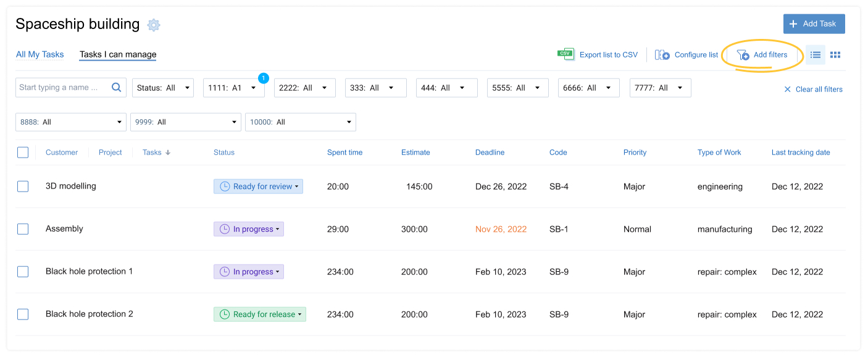Open project settings gear next to Spaceship building
Image resolution: width=868 pixels, height=359 pixels.
click(x=154, y=25)
